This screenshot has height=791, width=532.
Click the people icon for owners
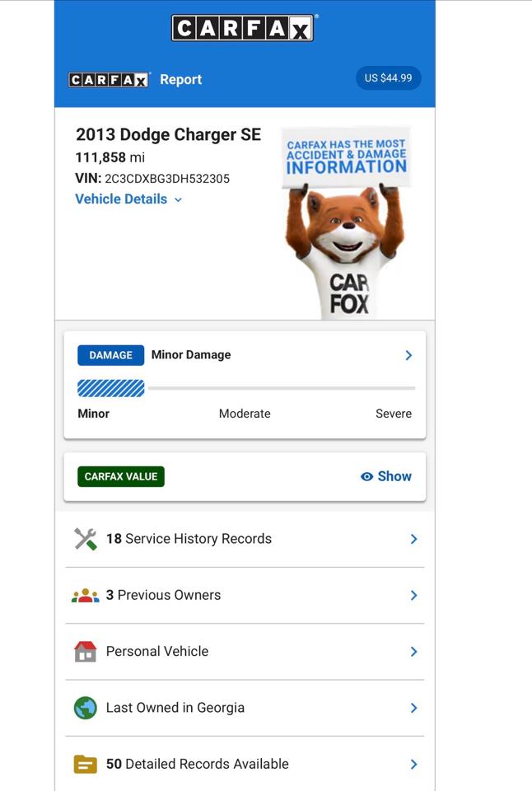[x=85, y=596]
